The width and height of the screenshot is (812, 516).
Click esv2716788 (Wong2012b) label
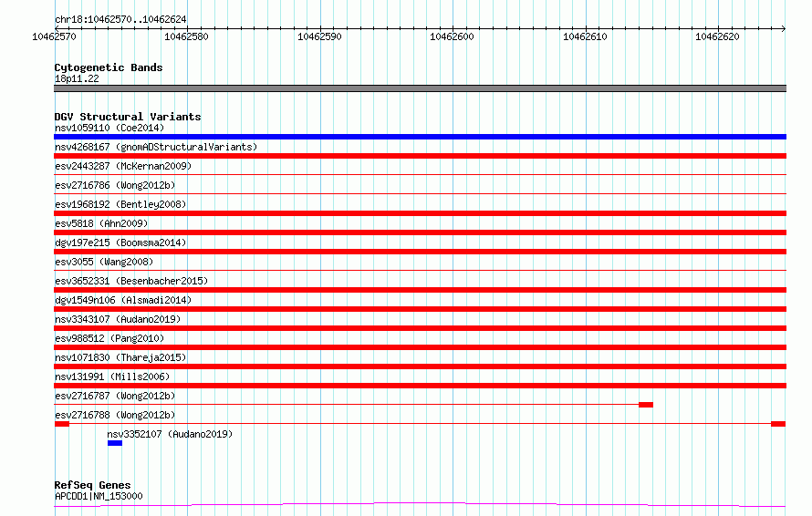[x=115, y=415]
